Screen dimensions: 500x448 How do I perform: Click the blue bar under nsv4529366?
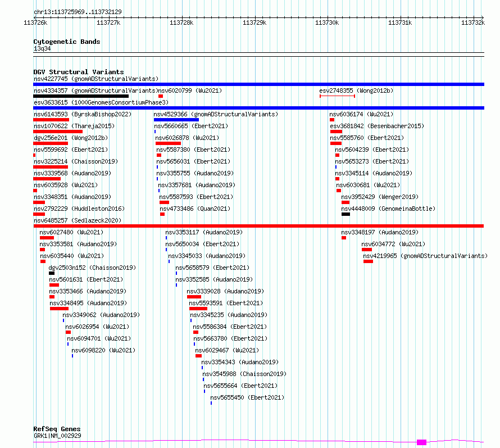tap(176, 120)
